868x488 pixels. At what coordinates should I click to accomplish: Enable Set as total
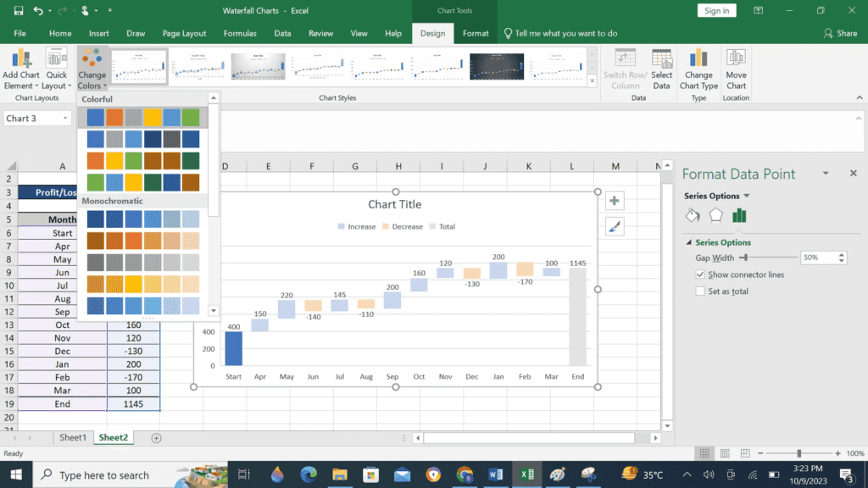pos(699,291)
